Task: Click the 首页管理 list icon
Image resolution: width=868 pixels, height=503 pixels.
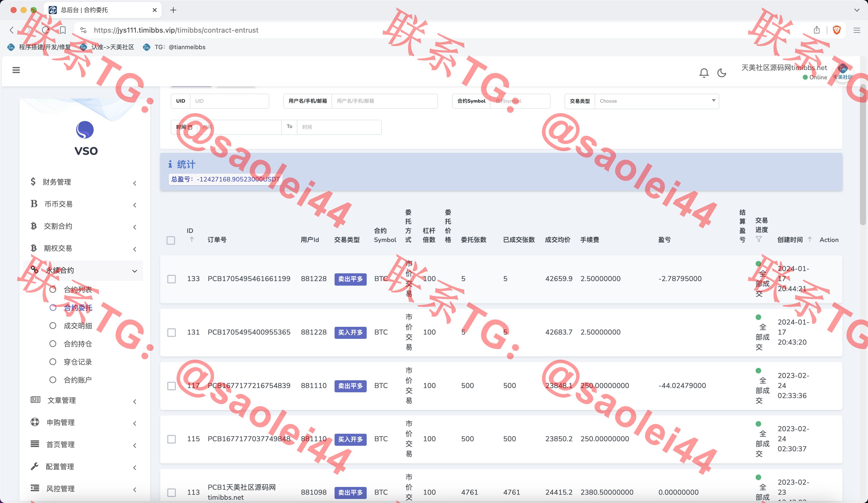Action: [x=35, y=444]
